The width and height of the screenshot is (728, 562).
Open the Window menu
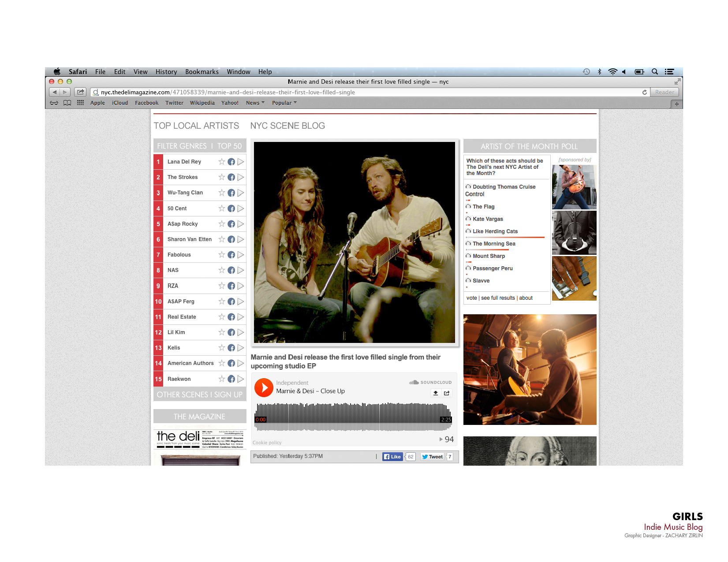pyautogui.click(x=239, y=71)
